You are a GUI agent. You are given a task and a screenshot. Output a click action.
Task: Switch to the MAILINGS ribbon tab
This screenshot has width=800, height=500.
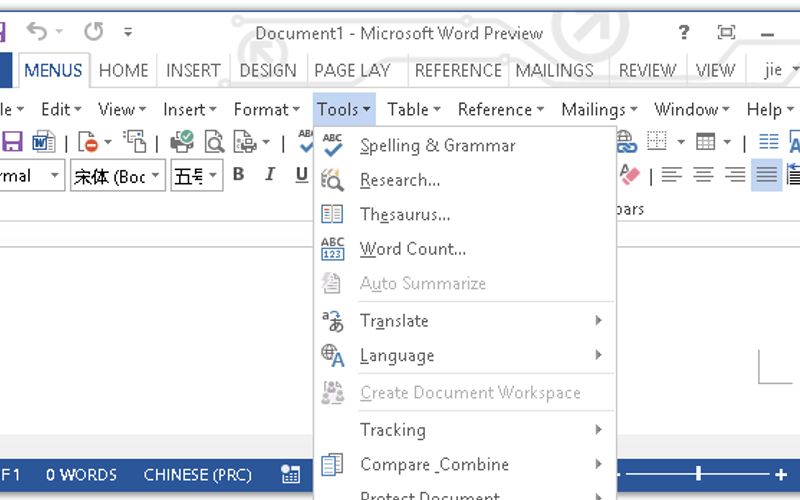(x=555, y=70)
